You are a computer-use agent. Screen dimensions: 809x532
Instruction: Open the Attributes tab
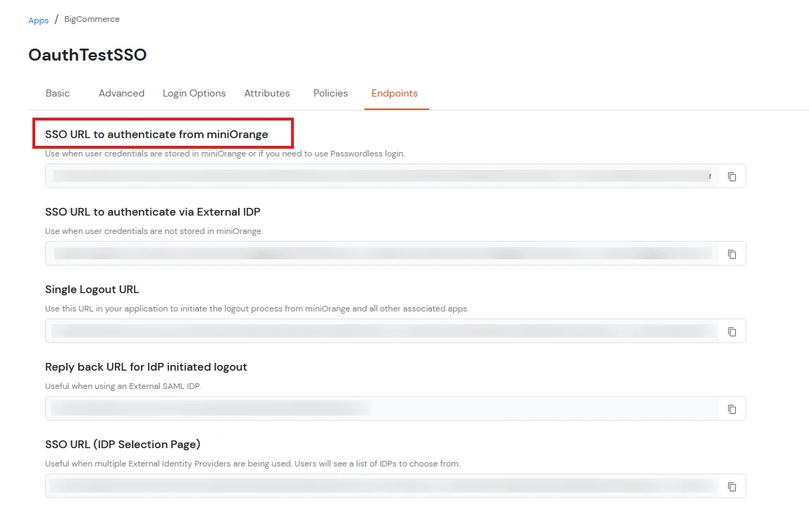267,93
